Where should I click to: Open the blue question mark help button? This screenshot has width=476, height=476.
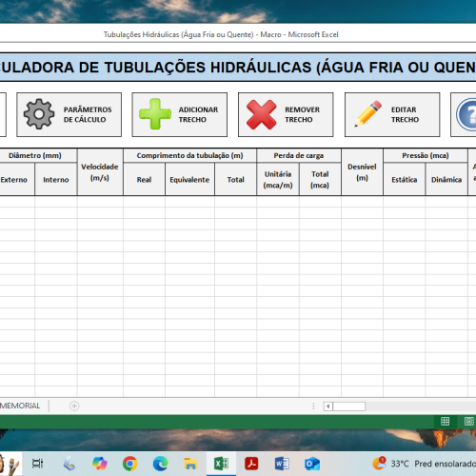tap(466, 114)
